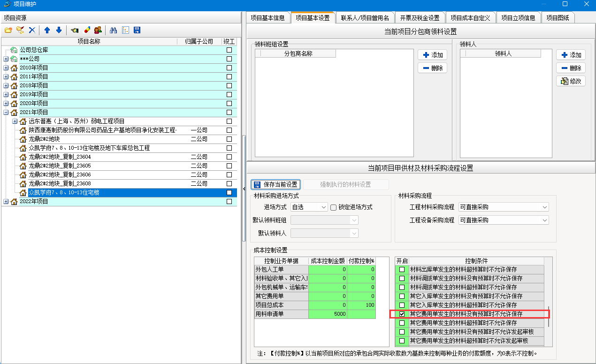Image resolution: width=596 pixels, height=364 pixels.
Task: Click the binoculars search icon
Action: (x=113, y=30)
